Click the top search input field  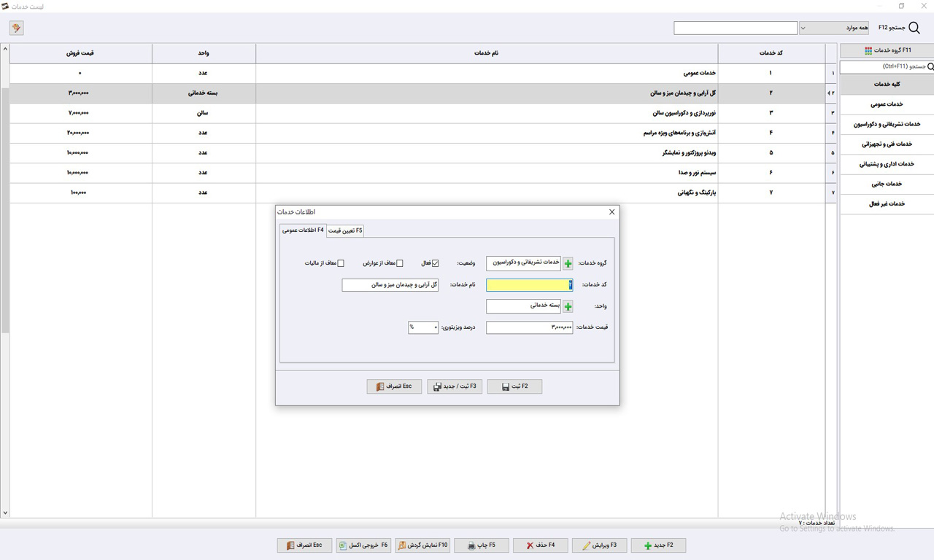[x=736, y=28]
